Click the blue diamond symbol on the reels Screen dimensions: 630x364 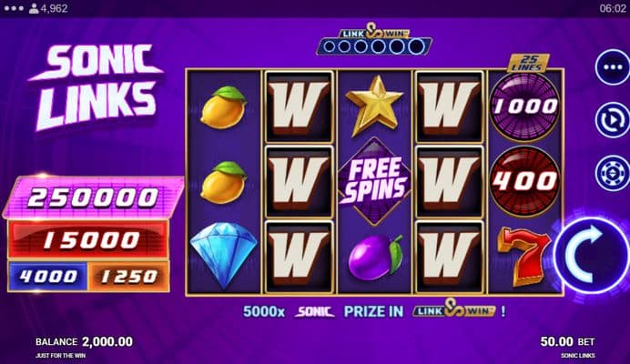coord(223,255)
